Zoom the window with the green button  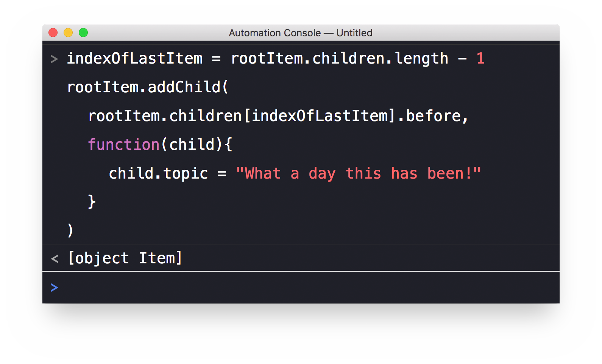[83, 33]
